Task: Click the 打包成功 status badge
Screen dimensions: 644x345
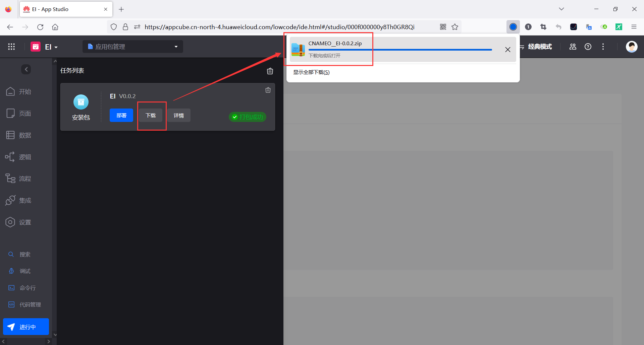Action: [x=248, y=117]
